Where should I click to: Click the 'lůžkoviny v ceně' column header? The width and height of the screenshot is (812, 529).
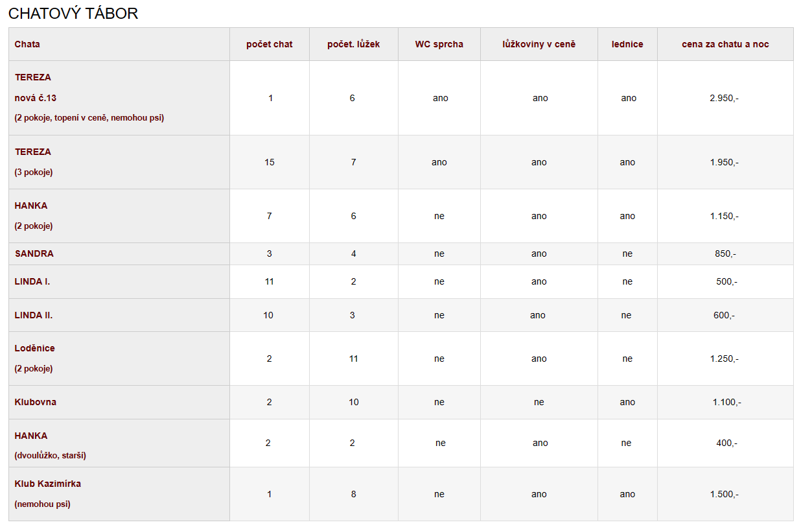pyautogui.click(x=539, y=44)
